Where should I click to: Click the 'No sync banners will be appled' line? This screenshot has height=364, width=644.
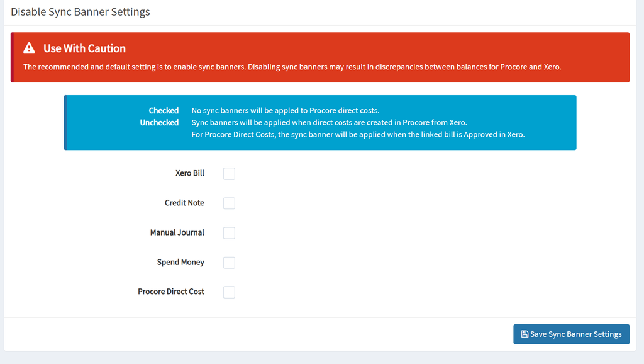286,111
